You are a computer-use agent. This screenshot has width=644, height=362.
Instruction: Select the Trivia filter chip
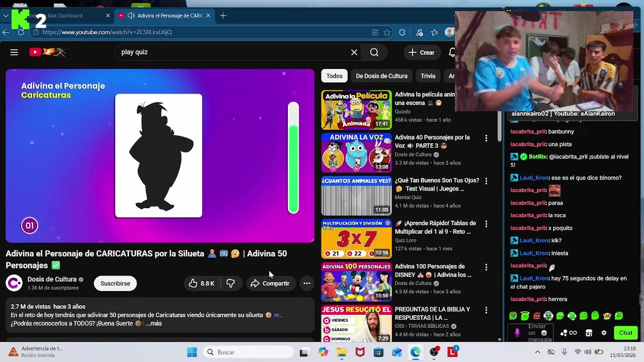pyautogui.click(x=428, y=76)
